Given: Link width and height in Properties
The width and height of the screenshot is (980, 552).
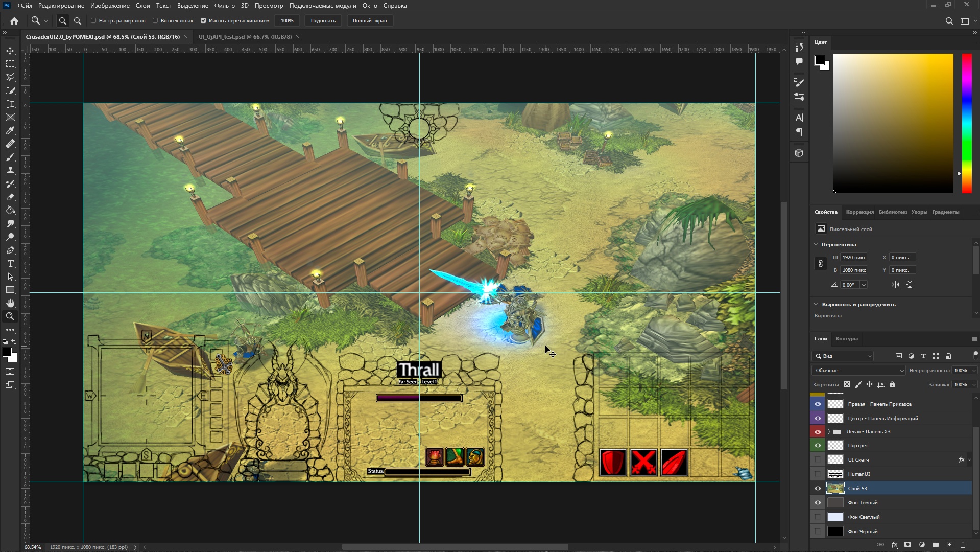Looking at the screenshot, I should 821,264.
